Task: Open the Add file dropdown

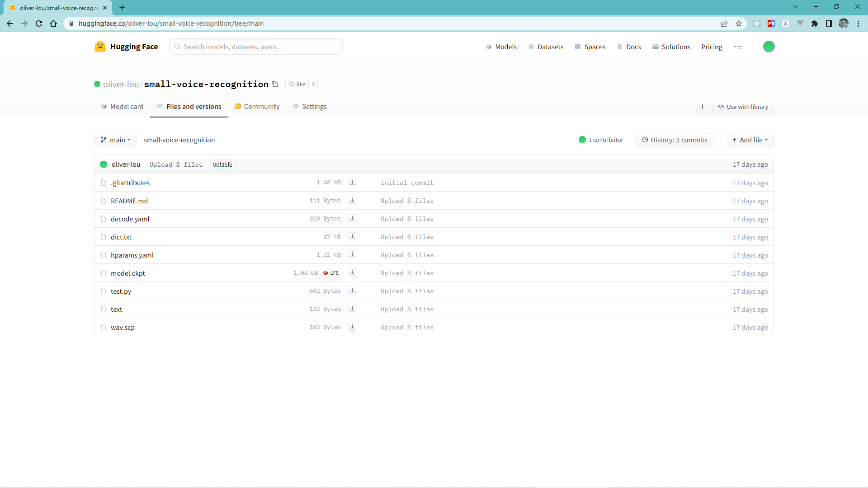Action: click(750, 140)
